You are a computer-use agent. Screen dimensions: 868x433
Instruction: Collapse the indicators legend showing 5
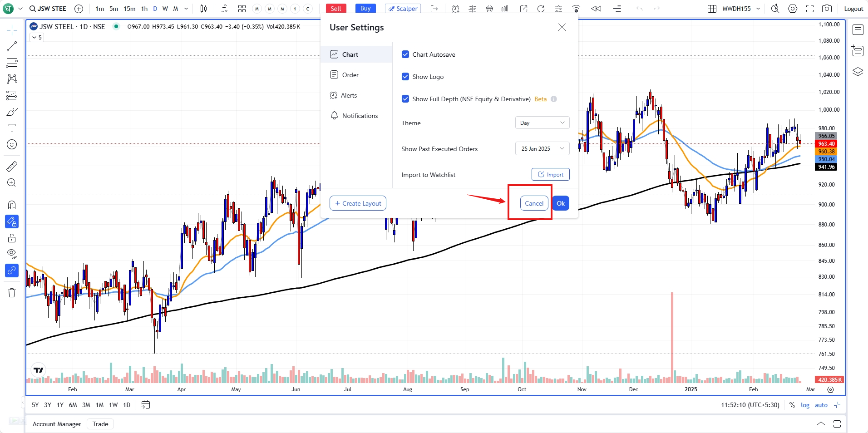click(37, 38)
